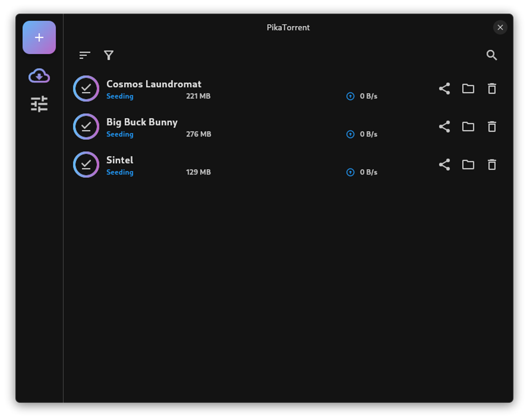Open the downloads view in the sidebar

point(39,75)
